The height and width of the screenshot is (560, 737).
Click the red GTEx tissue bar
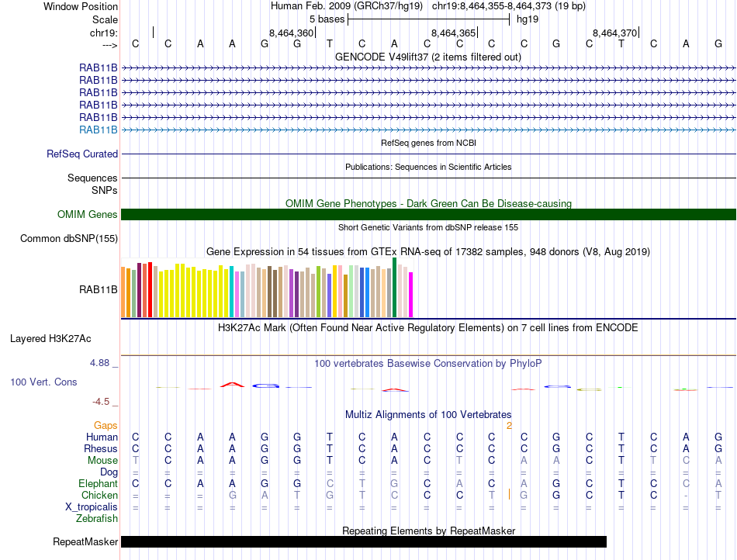pyautogui.click(x=150, y=290)
